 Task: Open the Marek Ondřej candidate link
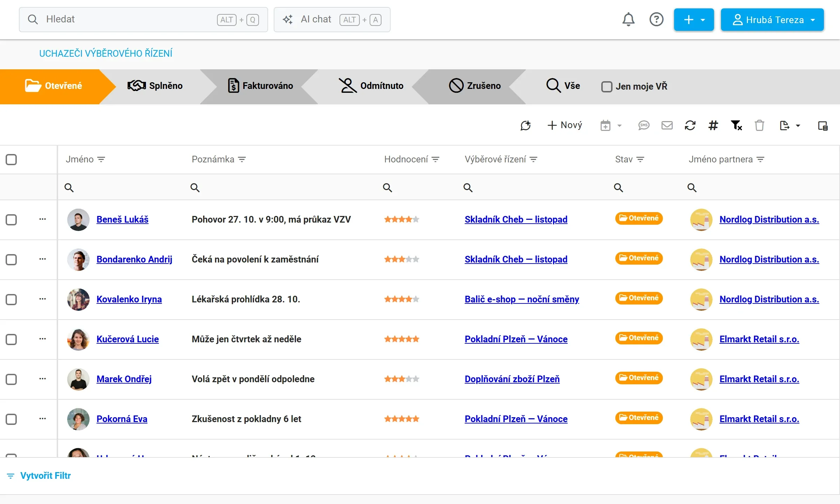tap(124, 379)
